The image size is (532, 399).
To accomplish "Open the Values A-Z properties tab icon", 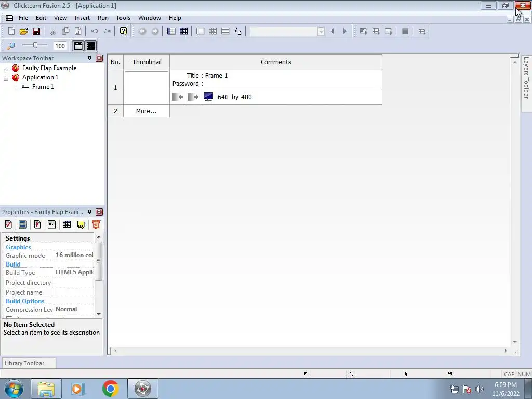I will pyautogui.click(x=52, y=224).
